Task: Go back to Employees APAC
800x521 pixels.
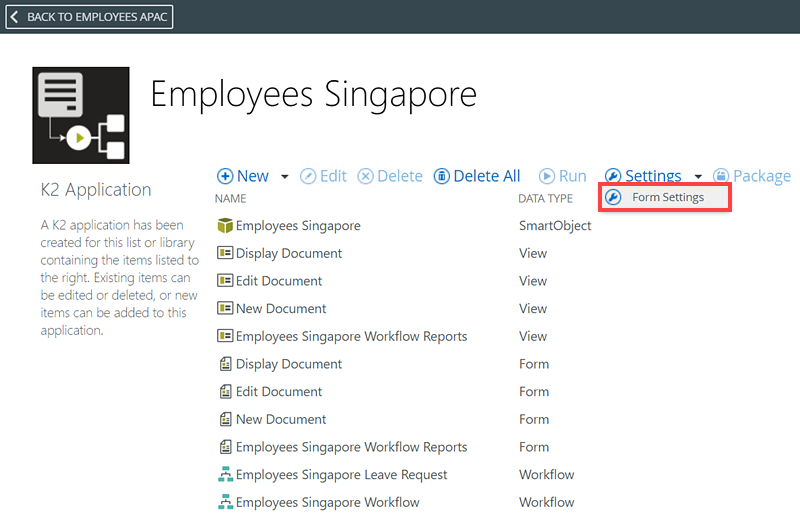Action: coord(89,17)
